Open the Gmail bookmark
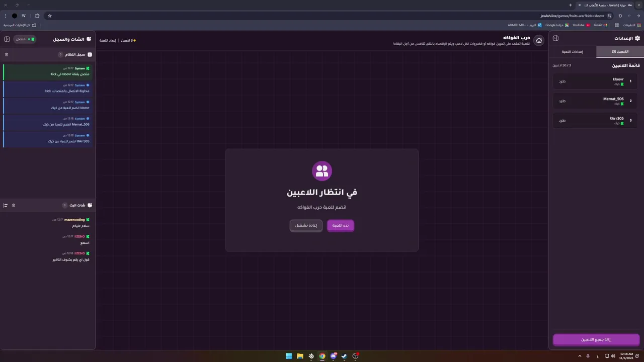Screen dimensions: 644x362 click(x=600, y=25)
